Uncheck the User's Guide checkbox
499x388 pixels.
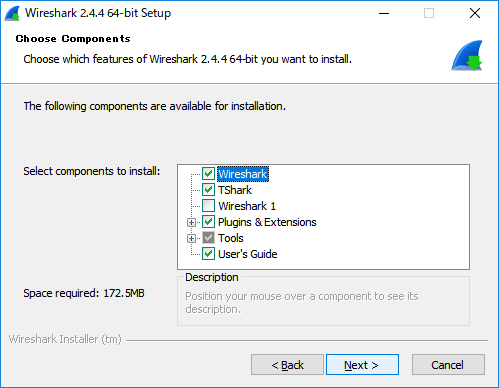point(208,254)
